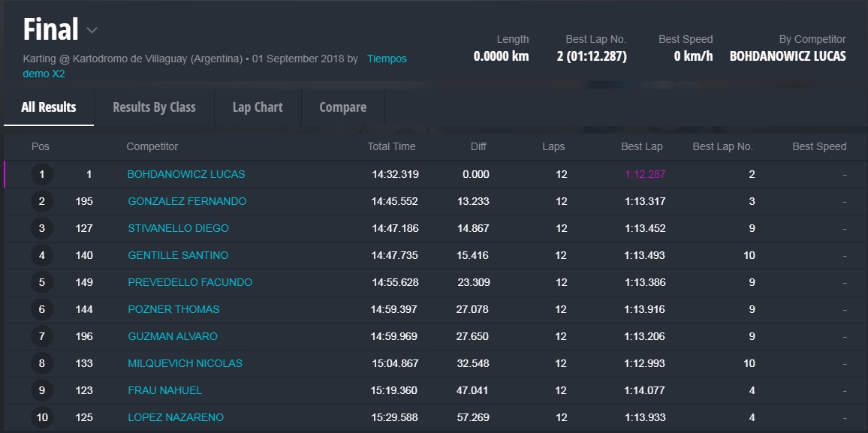Switch to the All Results tab

49,107
